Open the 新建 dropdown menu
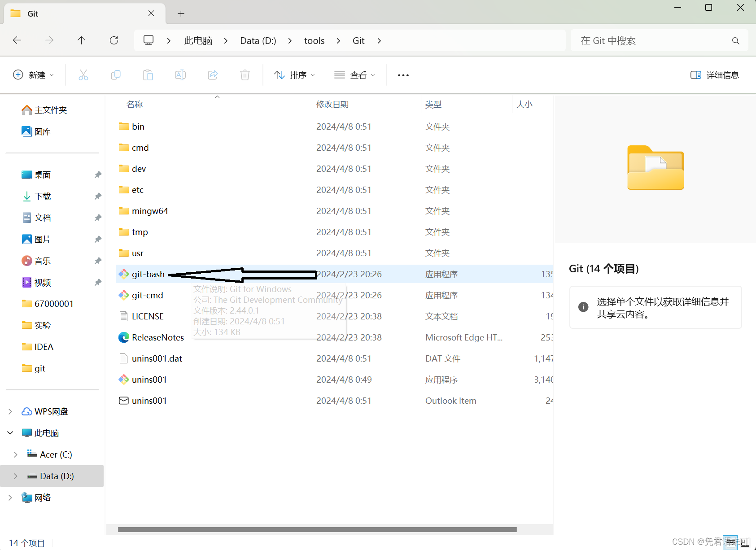Image resolution: width=756 pixels, height=550 pixels. [34, 75]
